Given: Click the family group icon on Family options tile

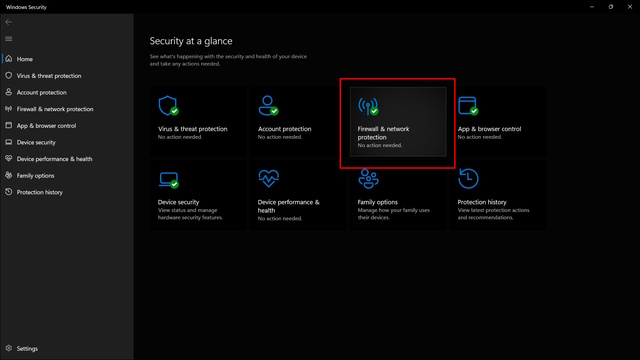Looking at the screenshot, I should [x=368, y=179].
